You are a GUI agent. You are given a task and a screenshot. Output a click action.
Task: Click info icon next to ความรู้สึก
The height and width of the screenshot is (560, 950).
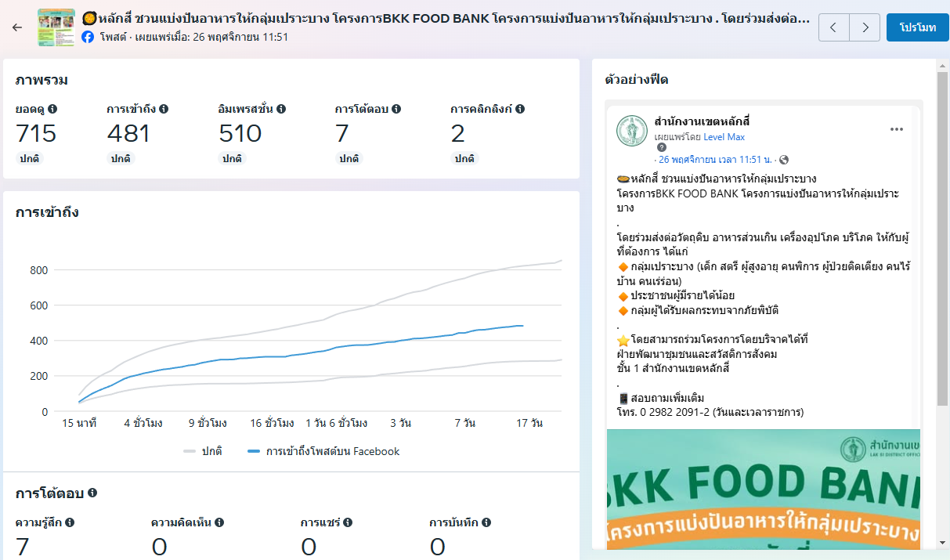point(70,522)
